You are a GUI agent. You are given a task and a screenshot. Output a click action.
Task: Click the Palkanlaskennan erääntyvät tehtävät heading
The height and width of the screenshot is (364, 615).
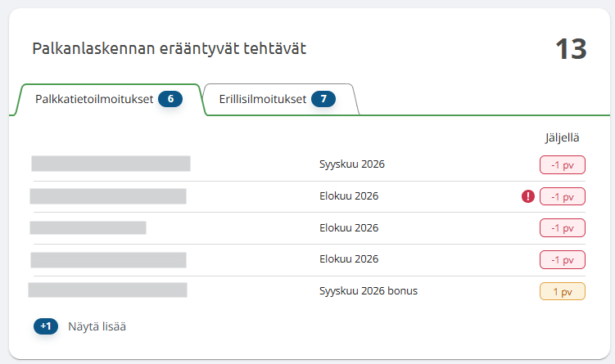pos(169,48)
